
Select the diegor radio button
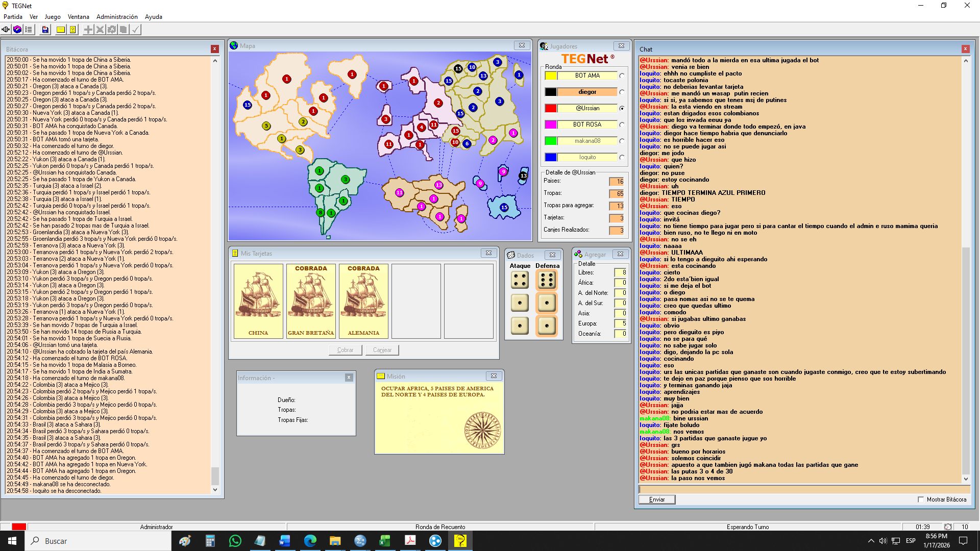click(622, 92)
